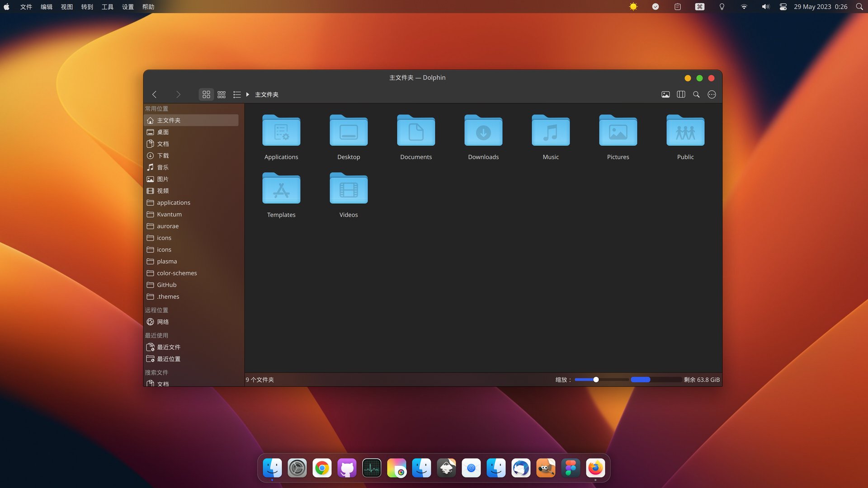Open Dolphin's search icon
868x488 pixels.
coord(696,94)
